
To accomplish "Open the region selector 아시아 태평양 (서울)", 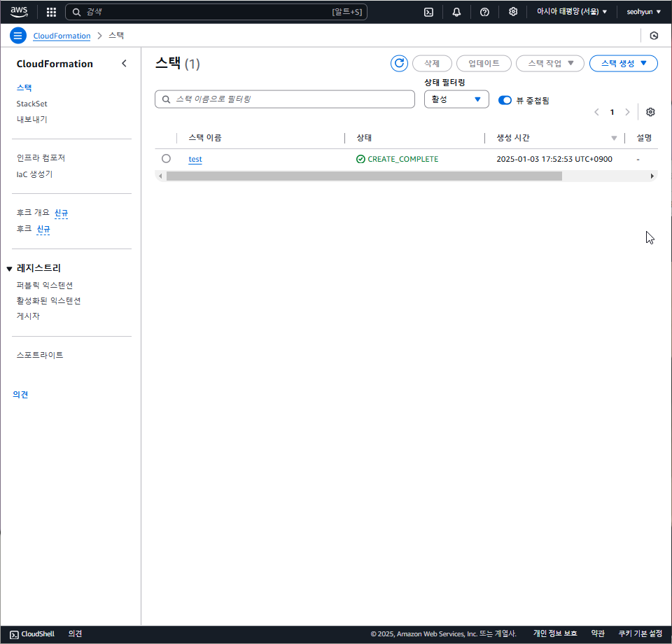I will pos(572,12).
